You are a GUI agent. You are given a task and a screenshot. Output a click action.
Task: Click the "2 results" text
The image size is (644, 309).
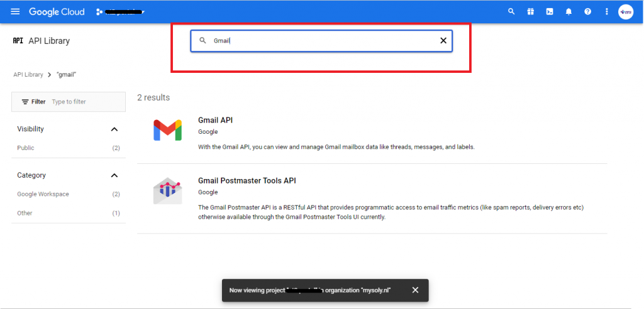(x=153, y=98)
